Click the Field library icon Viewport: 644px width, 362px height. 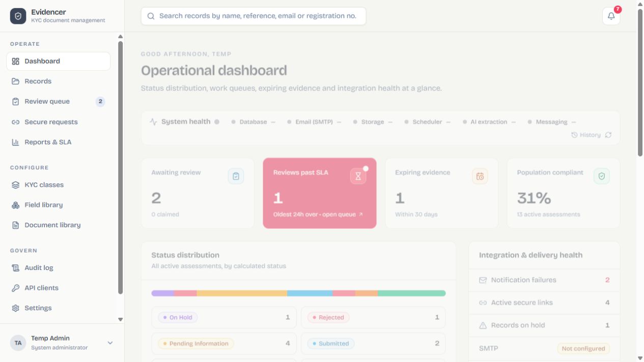[15, 205]
